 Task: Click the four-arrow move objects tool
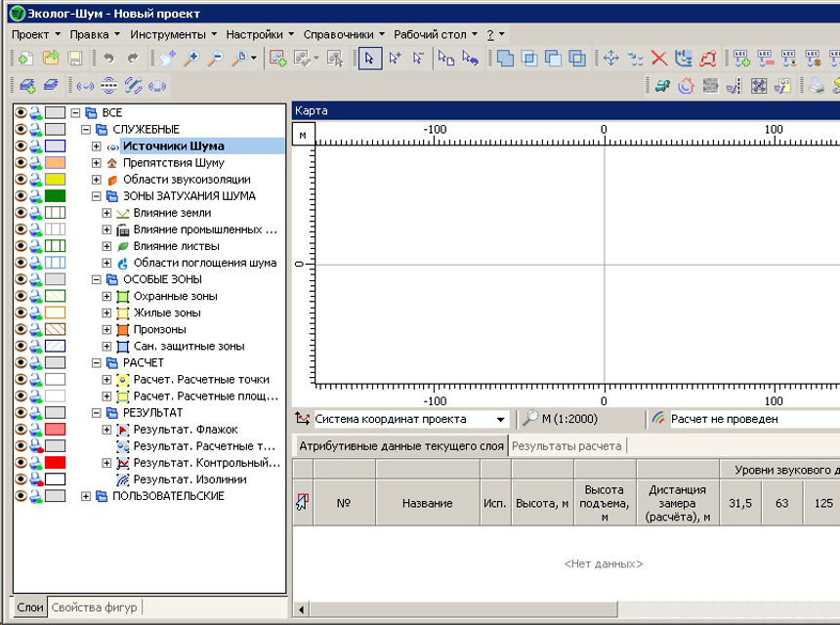[x=611, y=58]
